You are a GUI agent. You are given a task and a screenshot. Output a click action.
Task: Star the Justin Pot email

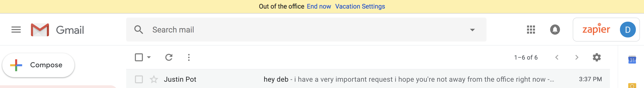point(154,79)
